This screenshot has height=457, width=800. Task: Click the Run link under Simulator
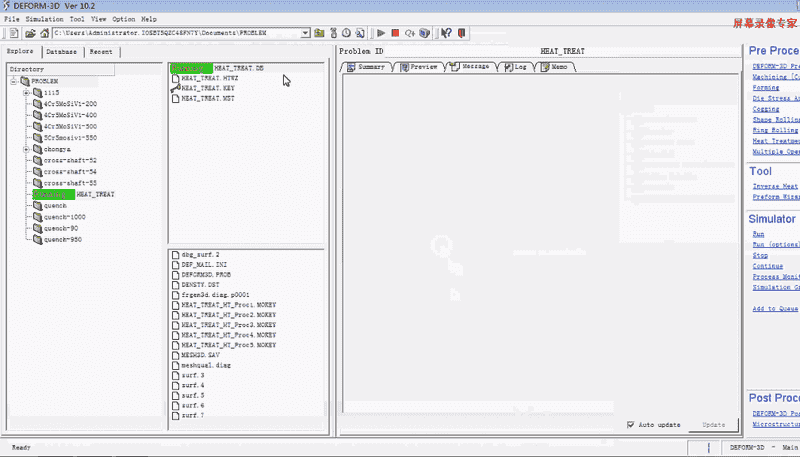click(758, 234)
